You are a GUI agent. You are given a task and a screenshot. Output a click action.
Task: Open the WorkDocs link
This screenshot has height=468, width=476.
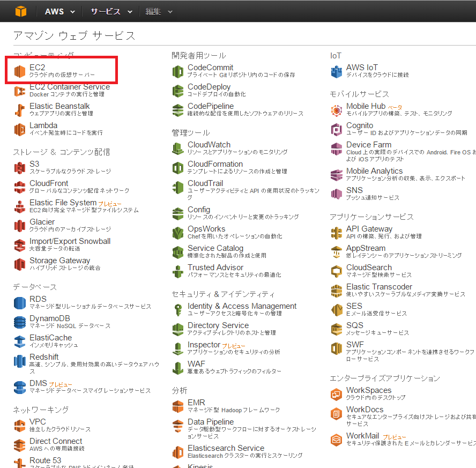365,410
